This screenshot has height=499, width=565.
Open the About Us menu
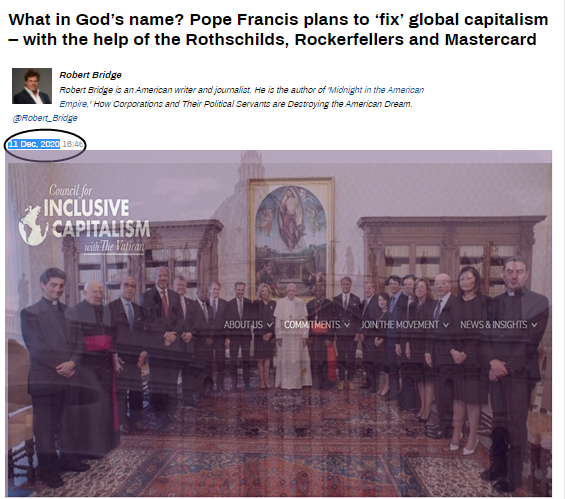(243, 325)
